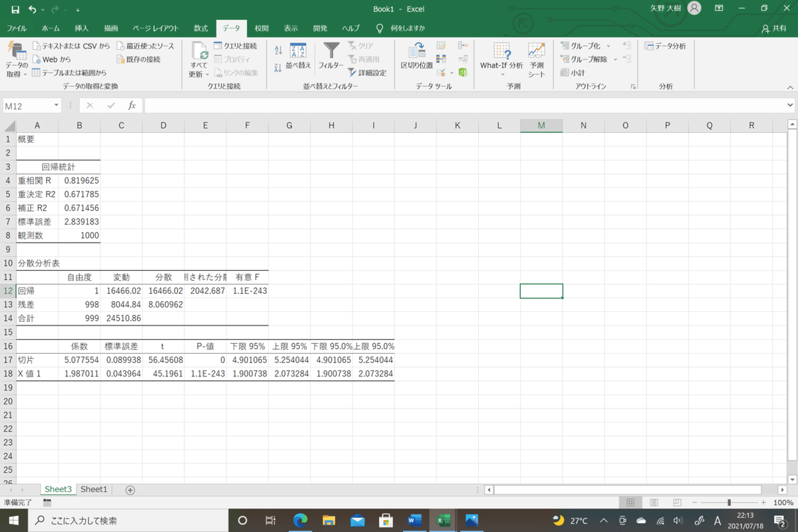
Task: Click グループ化 group button
Action: 581,46
